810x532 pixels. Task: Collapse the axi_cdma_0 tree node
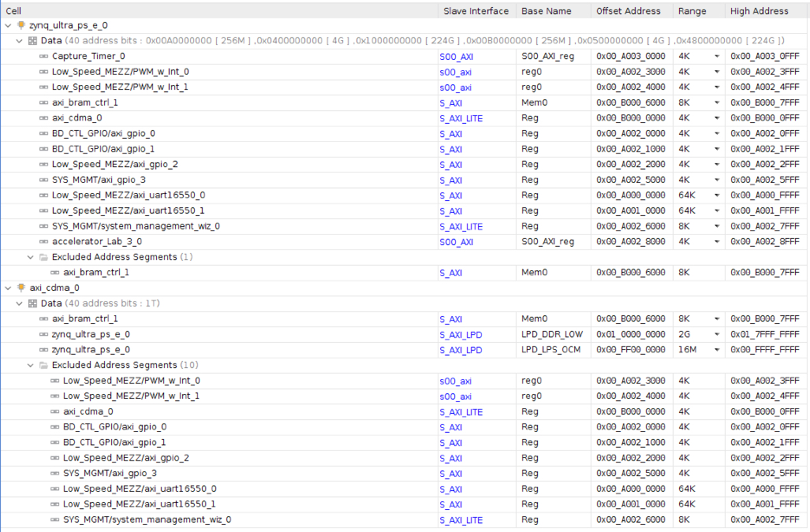(9, 288)
